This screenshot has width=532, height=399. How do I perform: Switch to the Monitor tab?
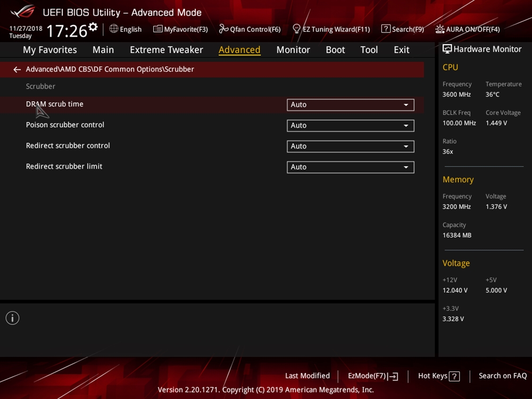click(293, 50)
